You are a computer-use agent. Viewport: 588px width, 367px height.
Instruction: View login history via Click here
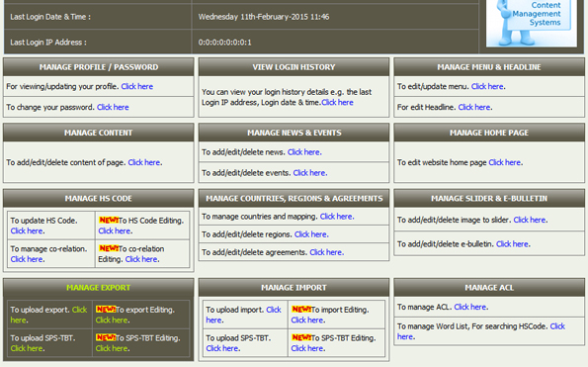337,103
